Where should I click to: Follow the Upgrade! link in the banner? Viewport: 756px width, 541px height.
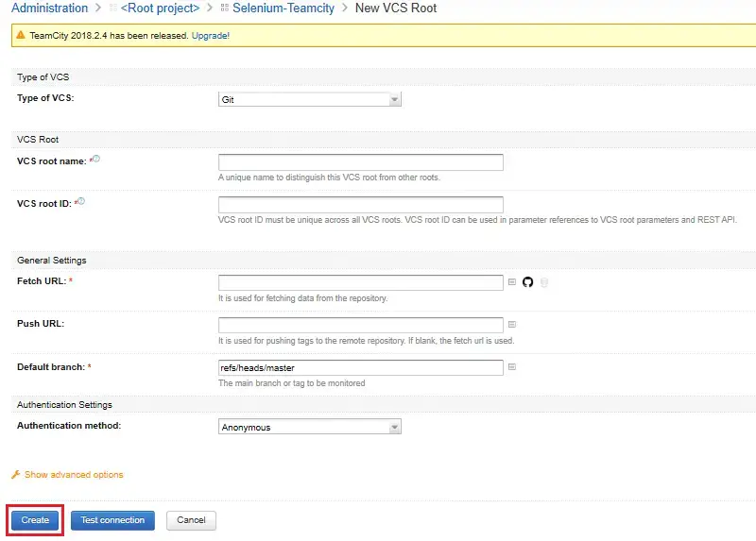[210, 36]
